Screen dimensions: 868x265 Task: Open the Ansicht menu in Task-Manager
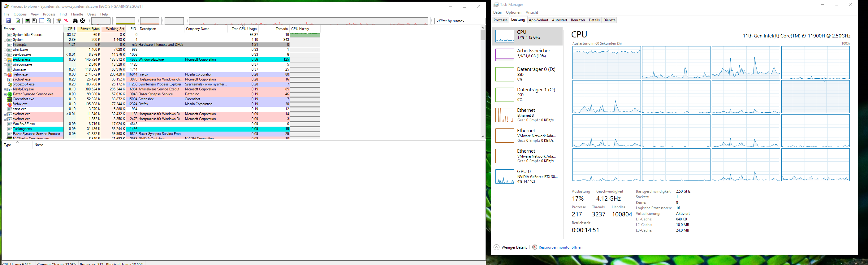click(532, 12)
